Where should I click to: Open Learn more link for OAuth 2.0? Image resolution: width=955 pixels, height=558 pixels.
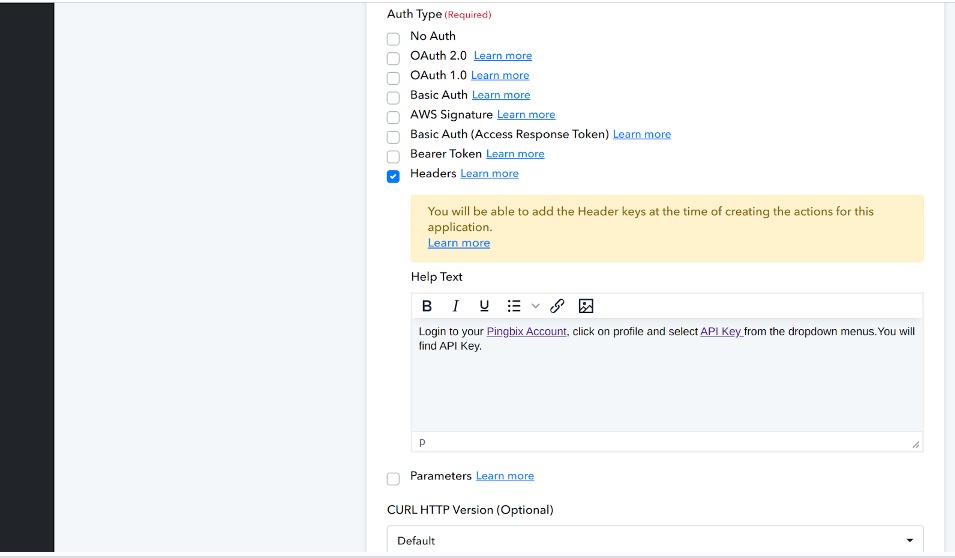pyautogui.click(x=502, y=55)
